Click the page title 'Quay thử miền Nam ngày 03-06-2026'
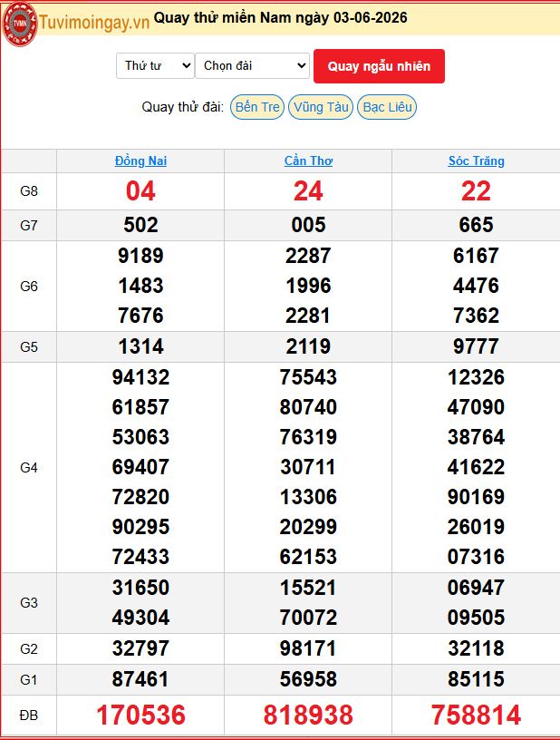Image resolution: width=560 pixels, height=740 pixels. point(281,18)
